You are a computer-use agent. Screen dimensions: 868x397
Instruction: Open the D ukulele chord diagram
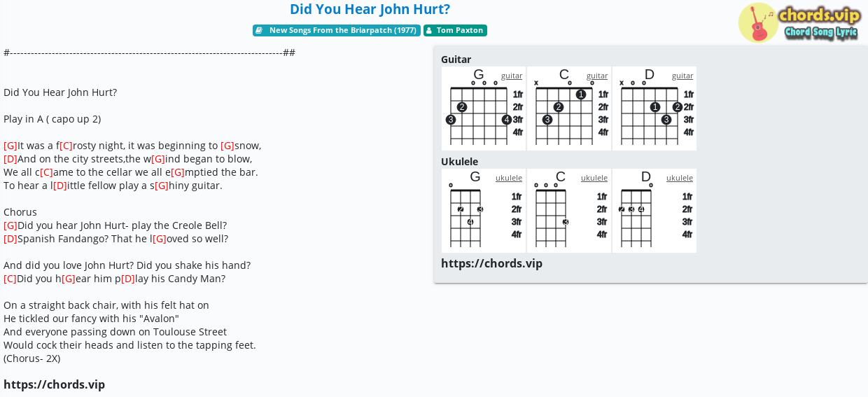click(654, 211)
